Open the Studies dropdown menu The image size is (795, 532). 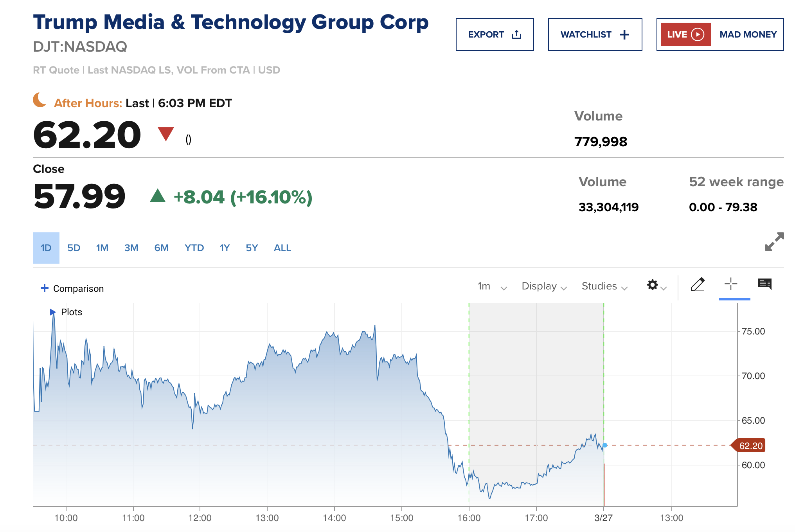(x=604, y=286)
